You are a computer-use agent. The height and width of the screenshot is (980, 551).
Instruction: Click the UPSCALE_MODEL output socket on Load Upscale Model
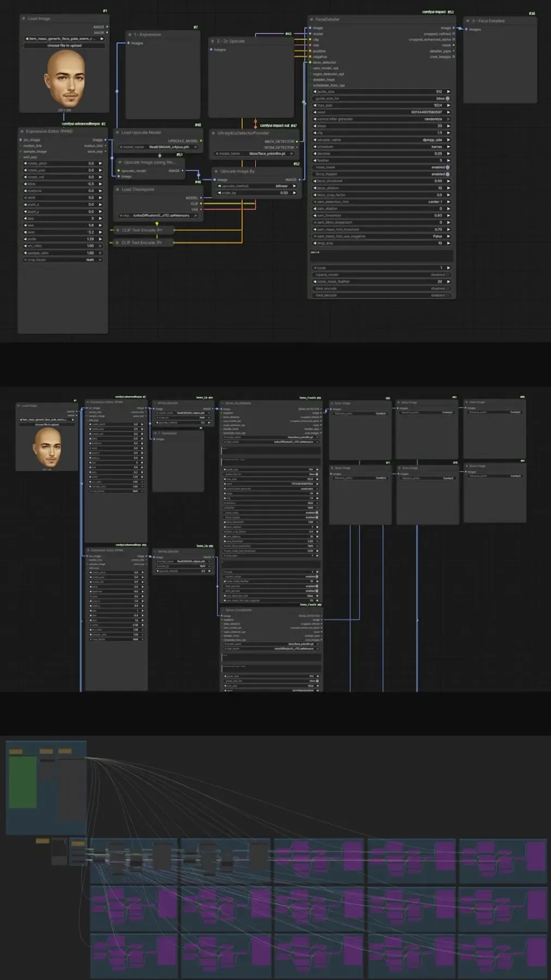201,141
